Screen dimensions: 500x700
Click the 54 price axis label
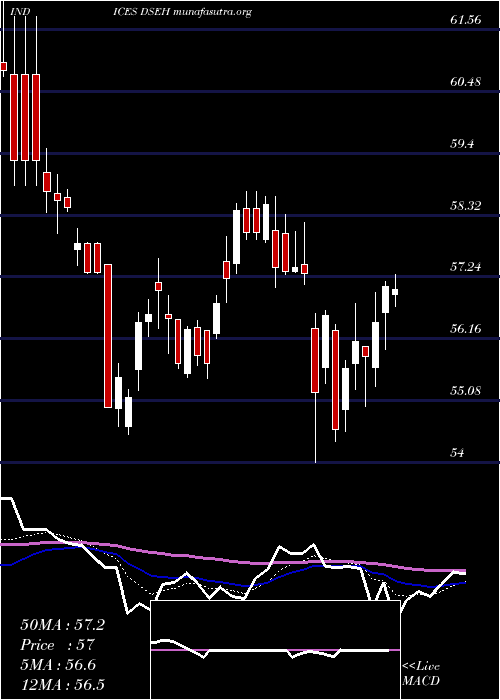[x=458, y=453]
